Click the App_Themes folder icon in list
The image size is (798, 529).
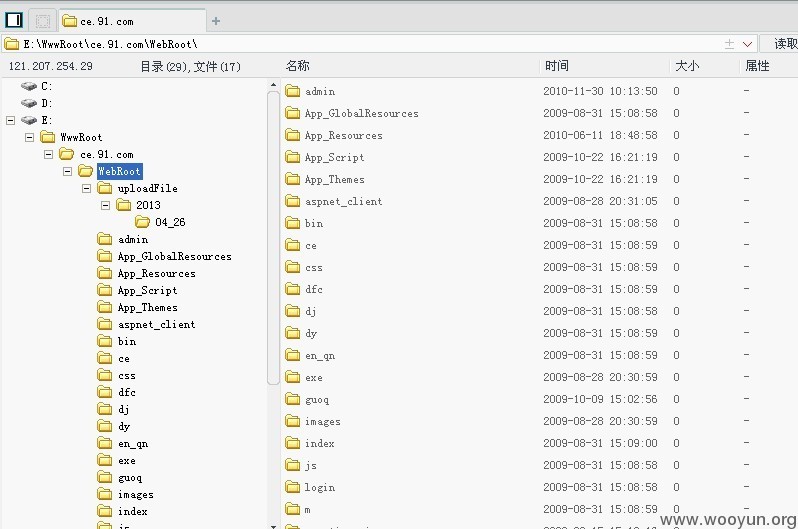293,179
